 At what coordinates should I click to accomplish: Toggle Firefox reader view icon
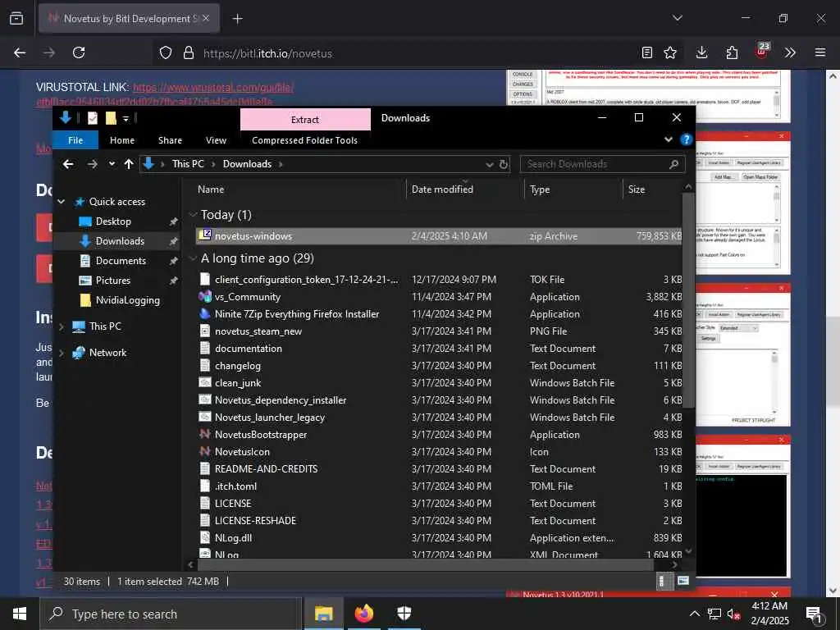pos(647,52)
